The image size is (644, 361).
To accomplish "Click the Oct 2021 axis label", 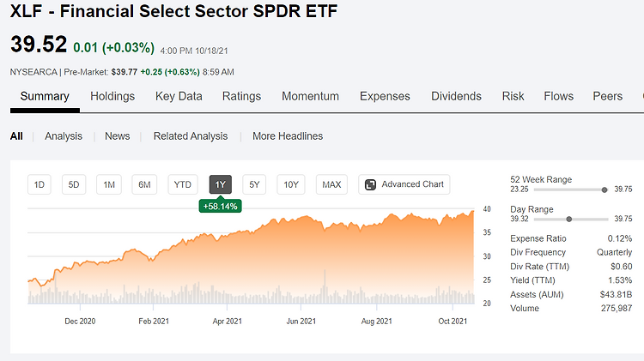I will coord(453,322).
